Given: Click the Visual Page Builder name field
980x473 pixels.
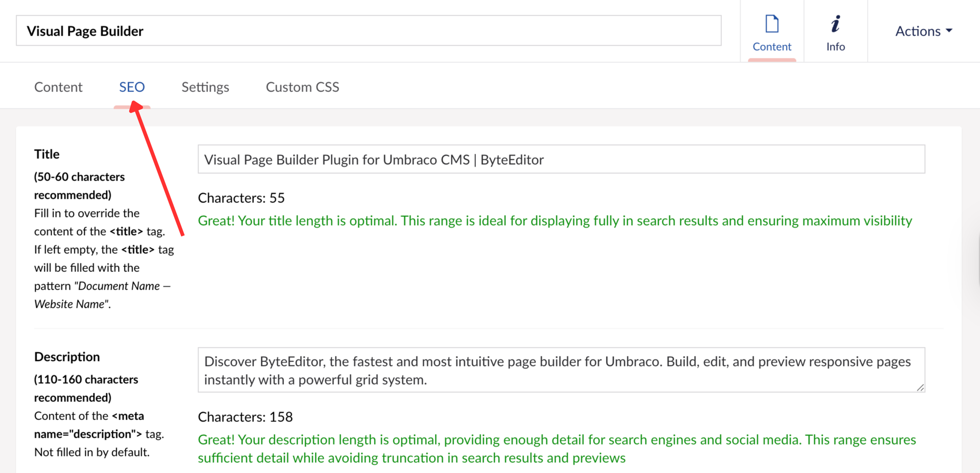Looking at the screenshot, I should click(x=368, y=31).
